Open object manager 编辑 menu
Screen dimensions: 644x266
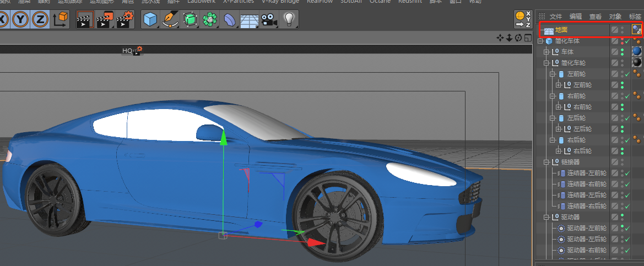point(576,17)
